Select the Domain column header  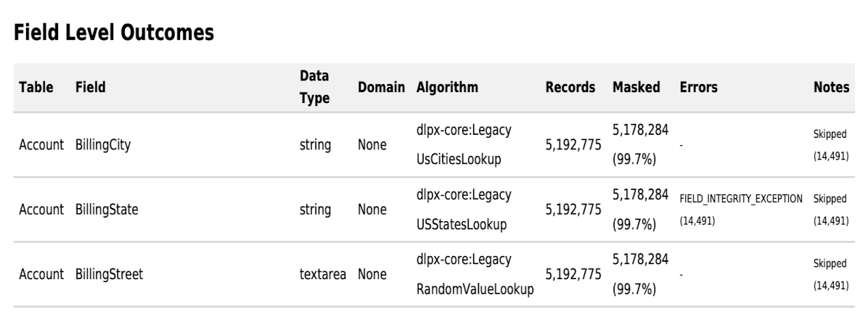coord(381,88)
